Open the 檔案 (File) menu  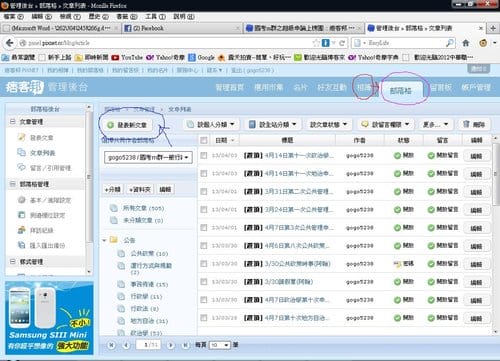click(x=13, y=16)
